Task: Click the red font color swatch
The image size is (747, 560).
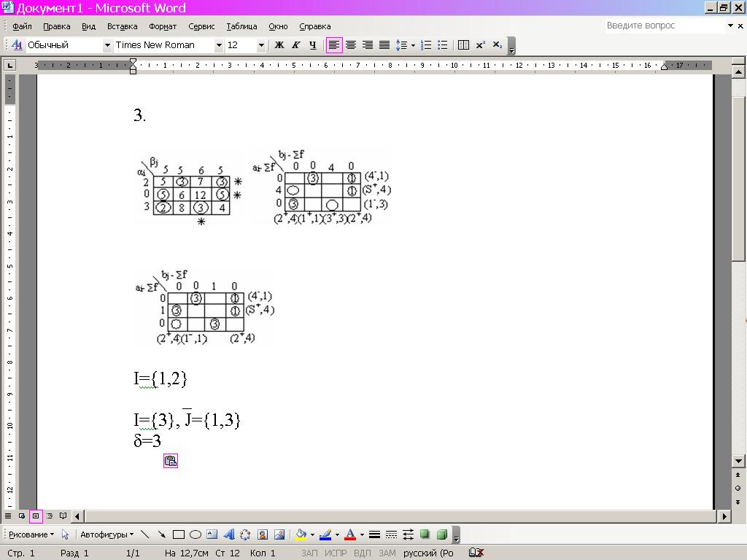Action: [x=350, y=534]
